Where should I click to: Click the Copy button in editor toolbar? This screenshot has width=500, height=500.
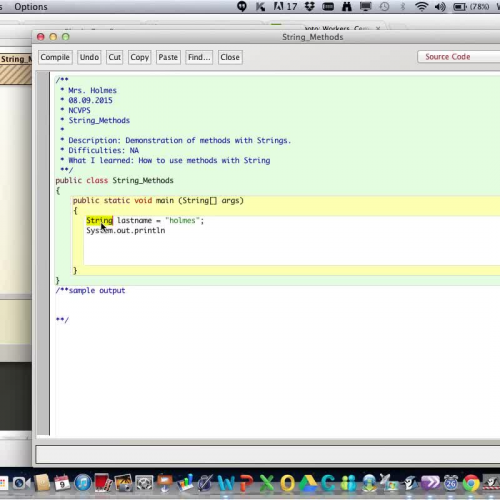click(x=139, y=57)
